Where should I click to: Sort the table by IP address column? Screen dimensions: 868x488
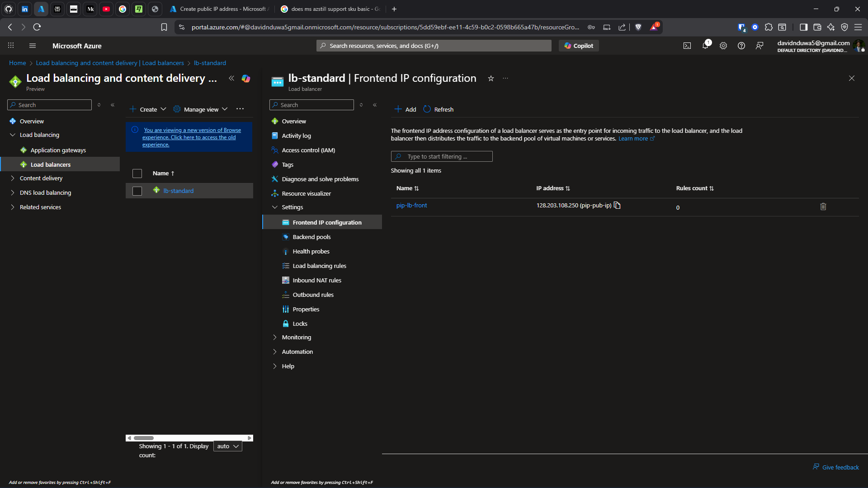(x=553, y=188)
